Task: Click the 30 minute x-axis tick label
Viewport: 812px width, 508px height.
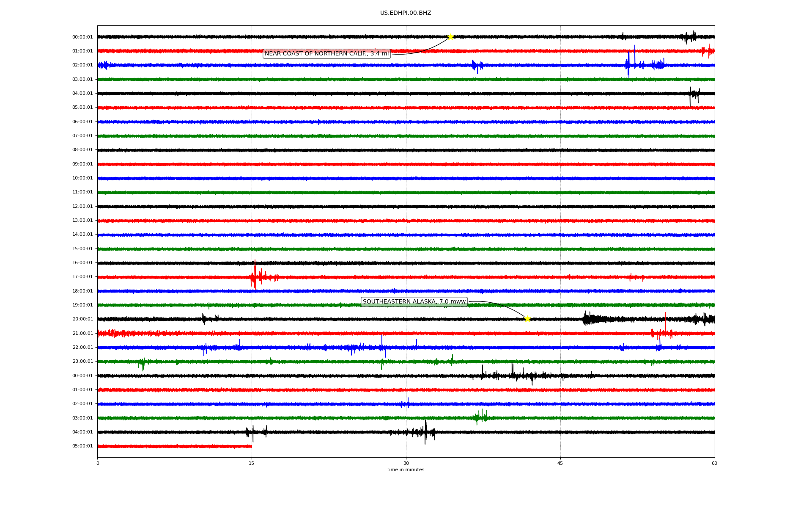Action: 406,463
